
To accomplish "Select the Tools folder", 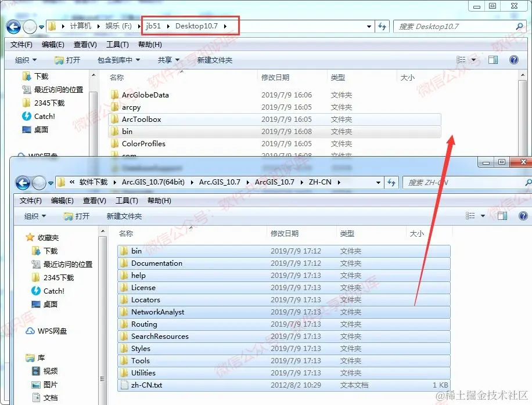I will (283, 361).
